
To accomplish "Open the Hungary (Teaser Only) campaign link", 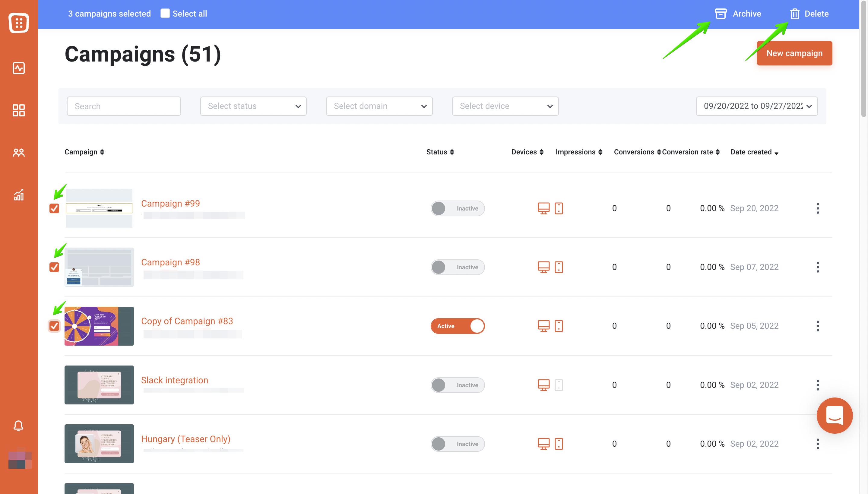I will coord(185,439).
